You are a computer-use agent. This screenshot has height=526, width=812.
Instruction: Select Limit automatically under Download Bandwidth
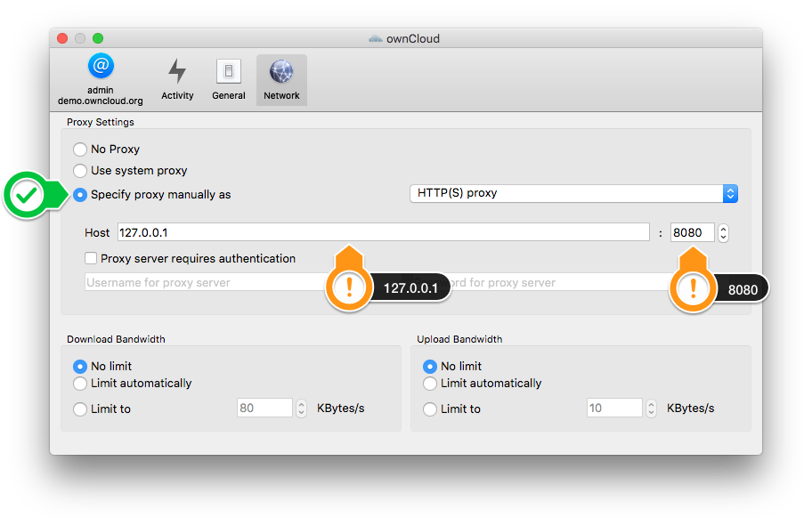[x=80, y=384]
